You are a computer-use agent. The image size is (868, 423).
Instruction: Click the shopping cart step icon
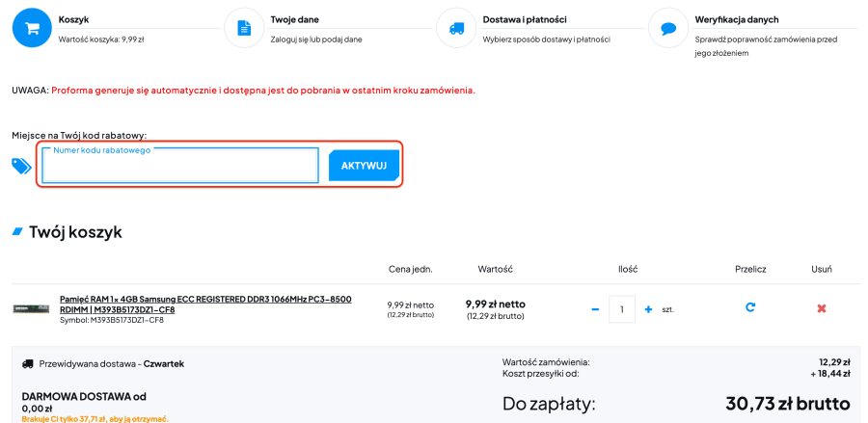[x=32, y=28]
